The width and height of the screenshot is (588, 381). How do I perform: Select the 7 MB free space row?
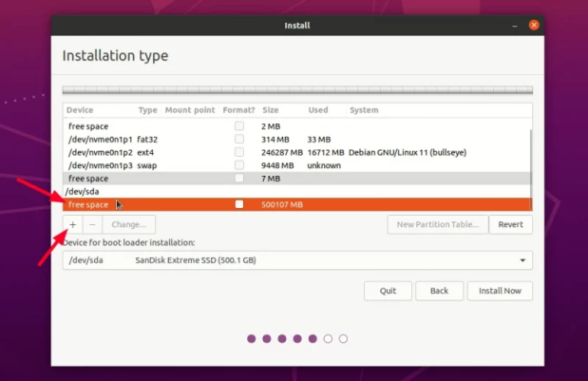coord(142,179)
